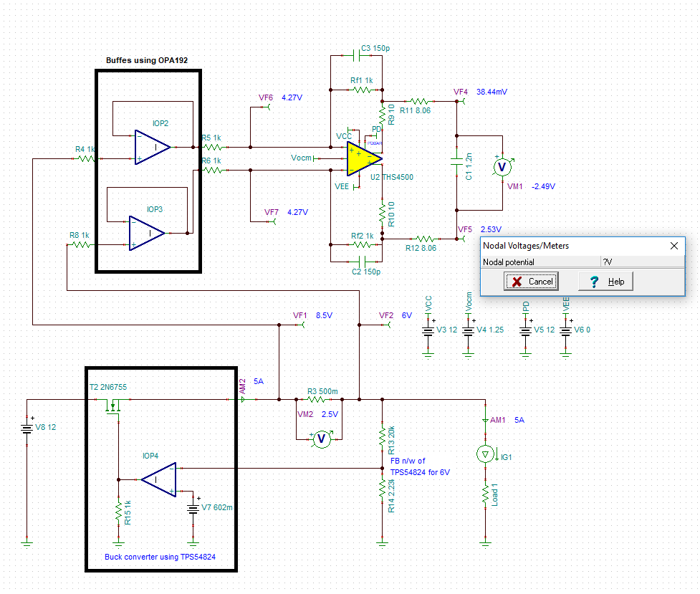Select feedback resistor Rf2 1k

362,245
